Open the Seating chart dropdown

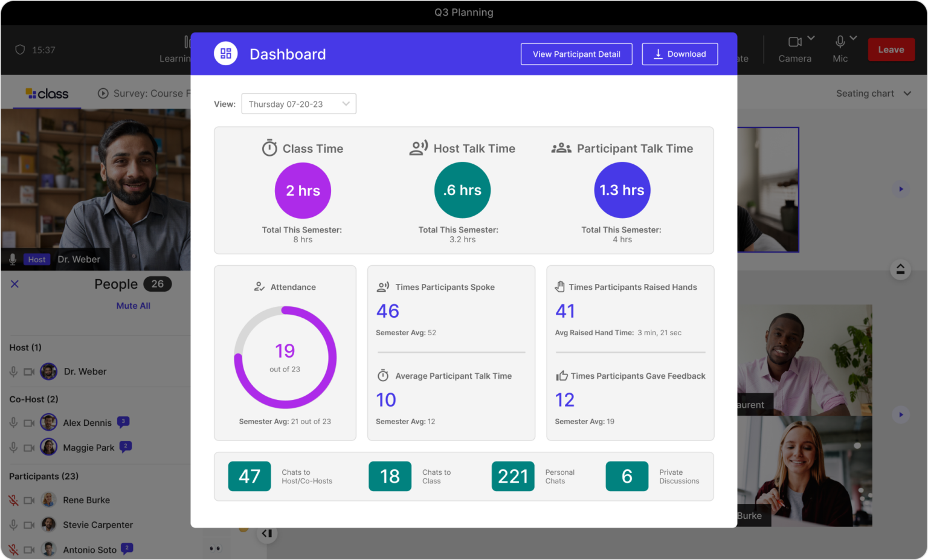(874, 93)
